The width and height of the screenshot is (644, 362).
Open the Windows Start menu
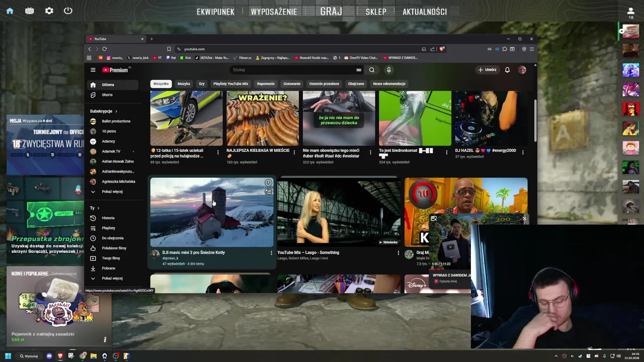click(8, 356)
